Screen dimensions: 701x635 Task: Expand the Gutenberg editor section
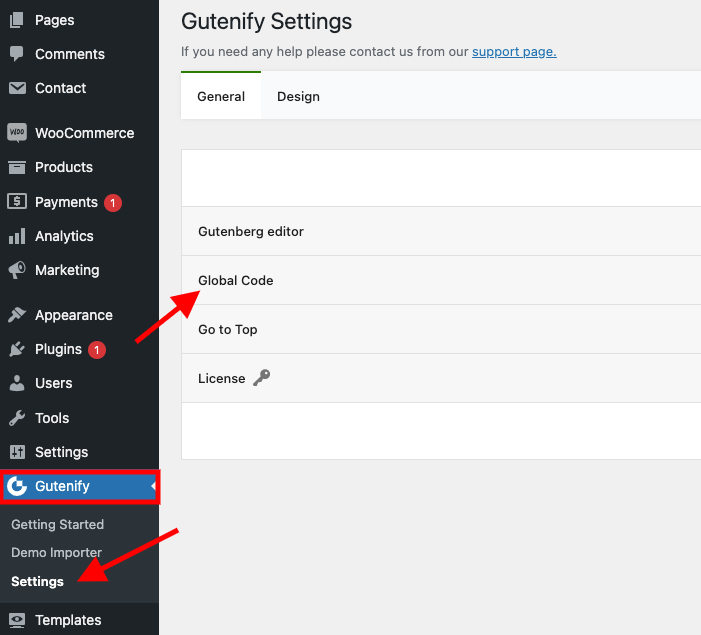441,231
